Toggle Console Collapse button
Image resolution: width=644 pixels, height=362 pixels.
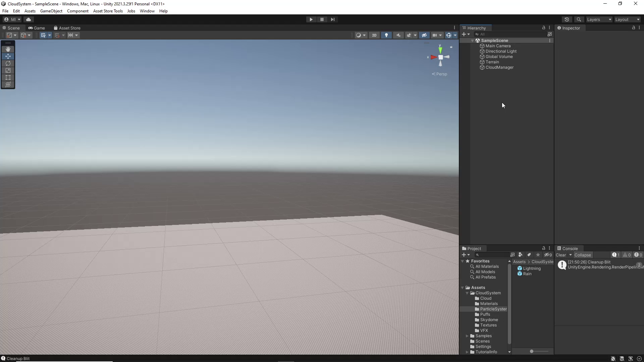click(x=583, y=255)
